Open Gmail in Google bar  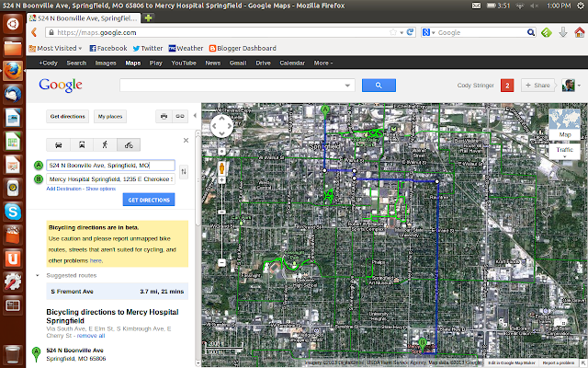(238, 63)
